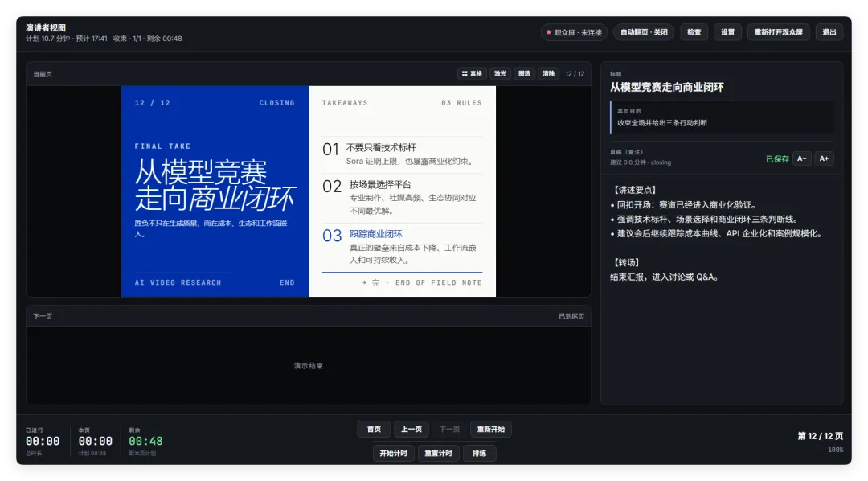Click 重新开始 to restart the presentation

[491, 430]
